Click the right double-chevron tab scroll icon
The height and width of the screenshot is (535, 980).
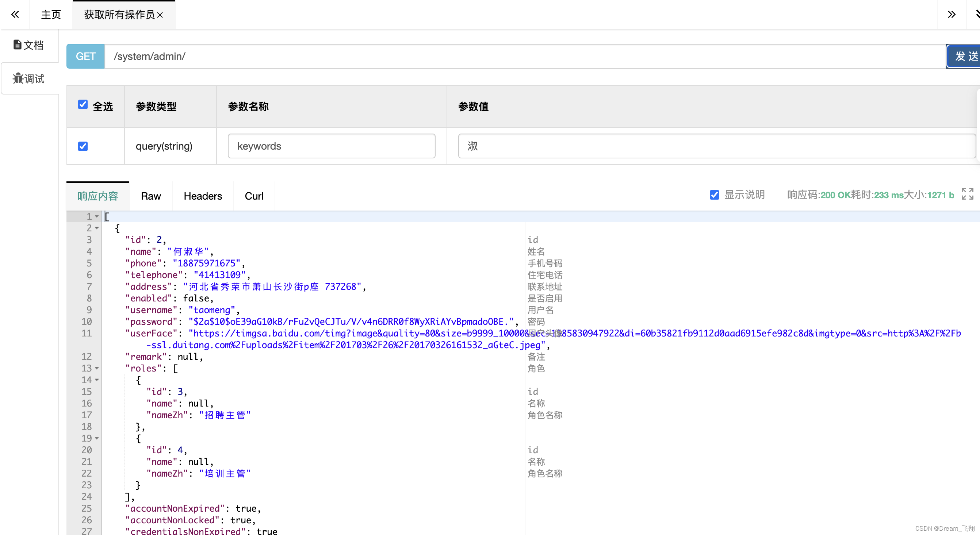tap(952, 15)
